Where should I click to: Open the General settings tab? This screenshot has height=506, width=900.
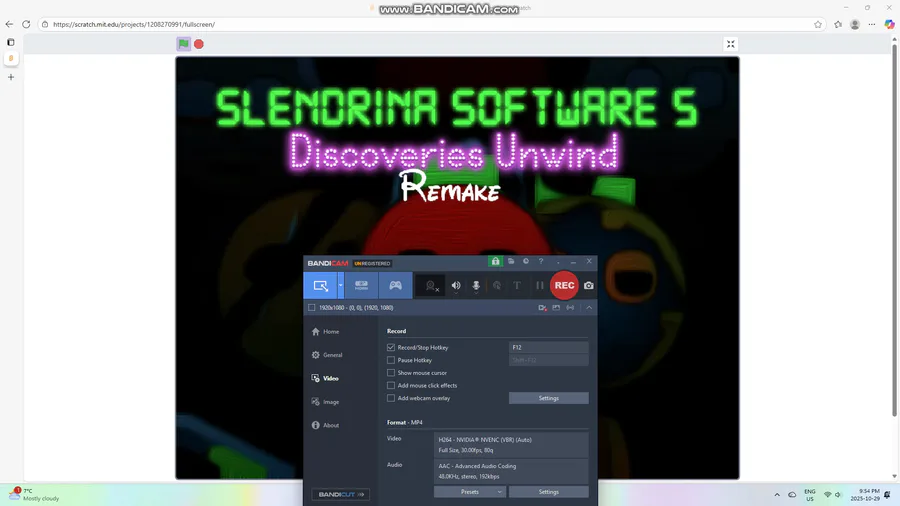327,355
